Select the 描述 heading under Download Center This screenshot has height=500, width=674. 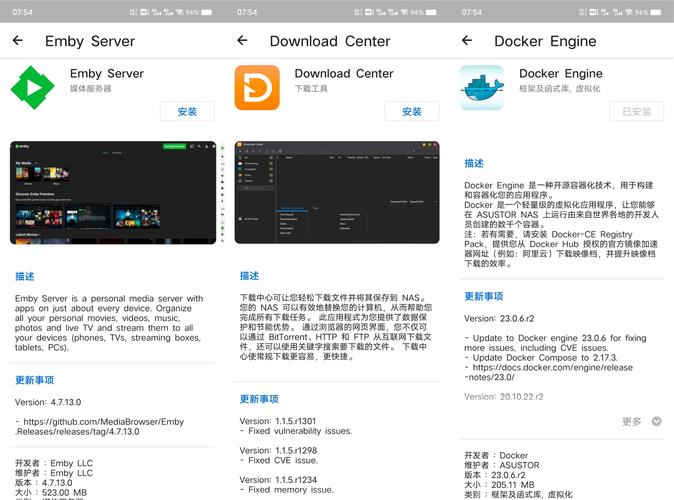click(x=249, y=276)
